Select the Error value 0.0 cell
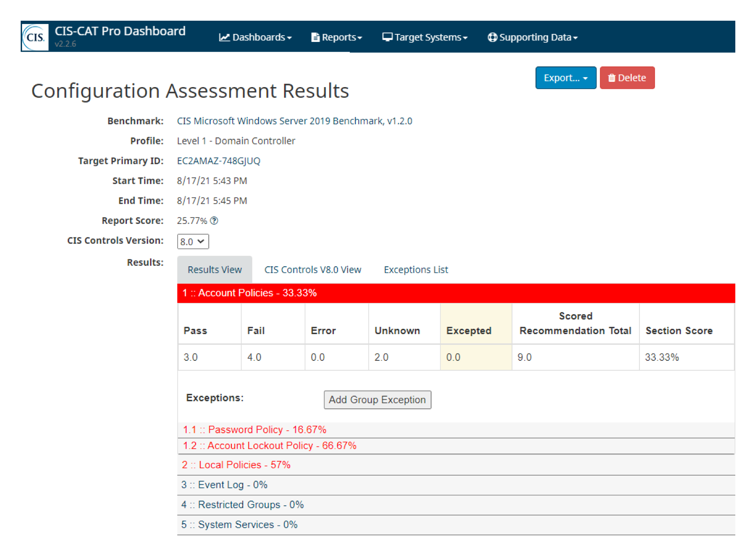 click(x=337, y=357)
